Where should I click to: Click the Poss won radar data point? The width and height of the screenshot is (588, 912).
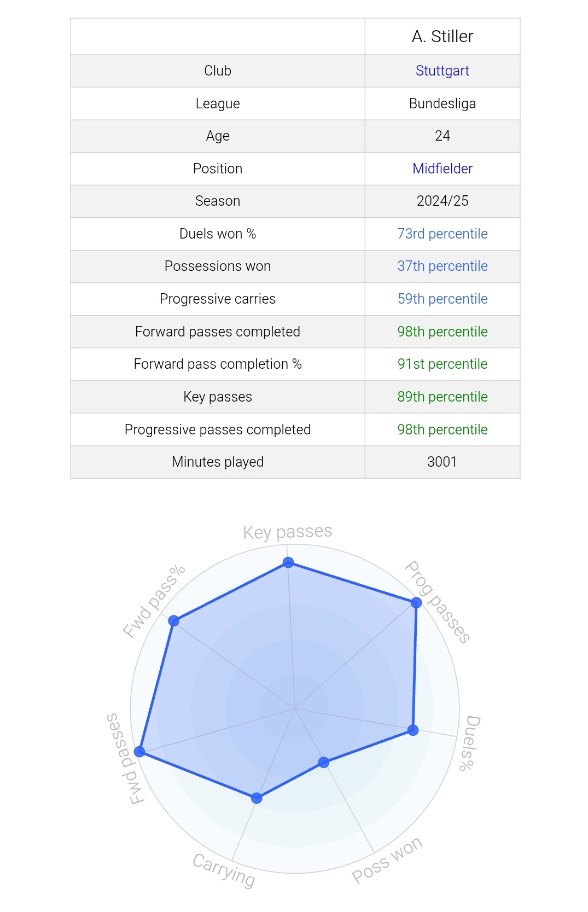pos(323,762)
